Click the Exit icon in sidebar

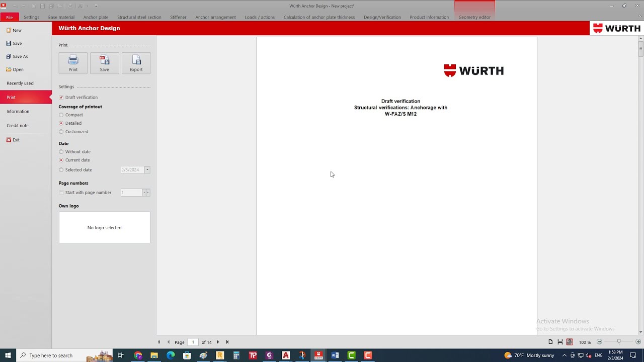[9, 140]
